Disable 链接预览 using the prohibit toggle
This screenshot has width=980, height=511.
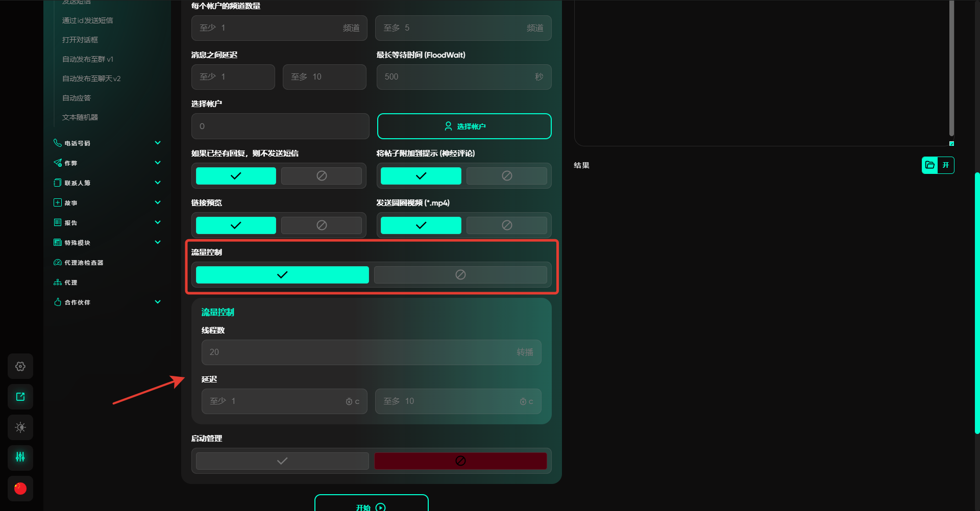click(322, 225)
